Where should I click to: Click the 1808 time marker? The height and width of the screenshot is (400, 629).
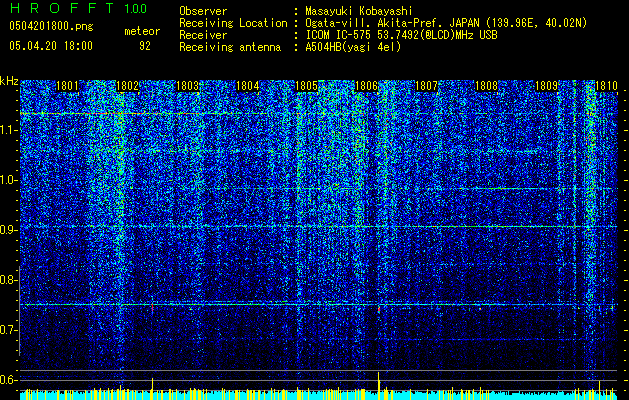tap(486, 86)
